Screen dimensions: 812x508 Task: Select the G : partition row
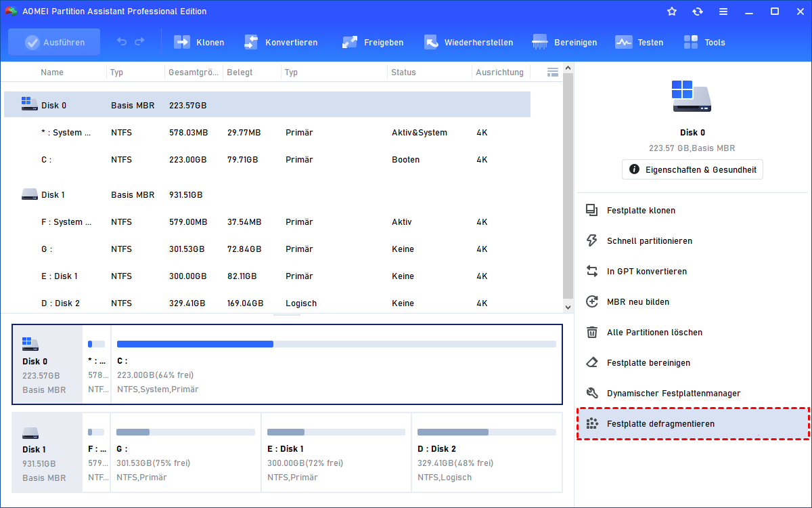pyautogui.click(x=267, y=249)
